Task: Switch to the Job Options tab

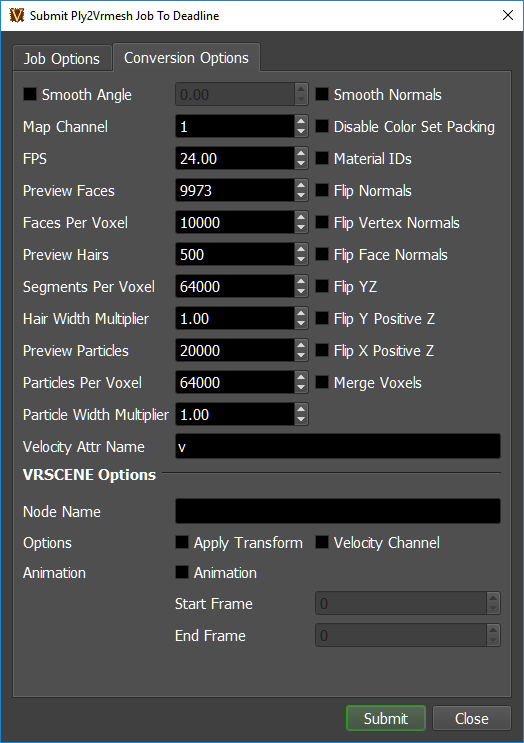Action: click(62, 59)
